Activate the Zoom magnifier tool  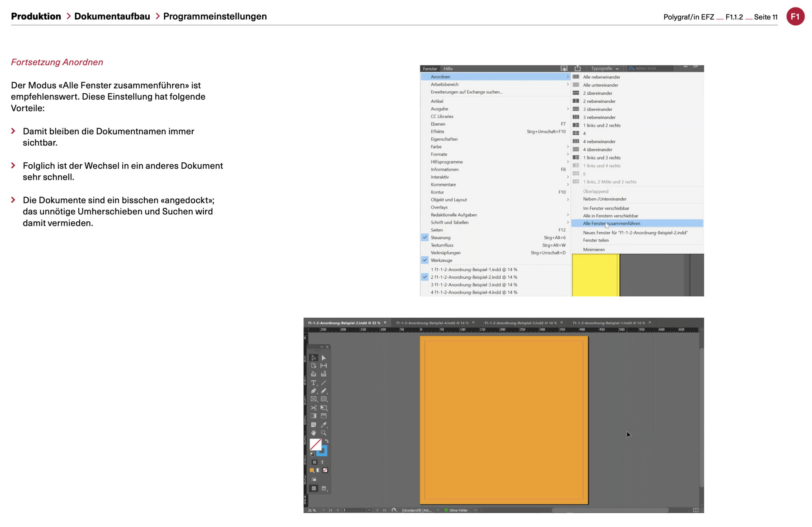pyautogui.click(x=323, y=433)
